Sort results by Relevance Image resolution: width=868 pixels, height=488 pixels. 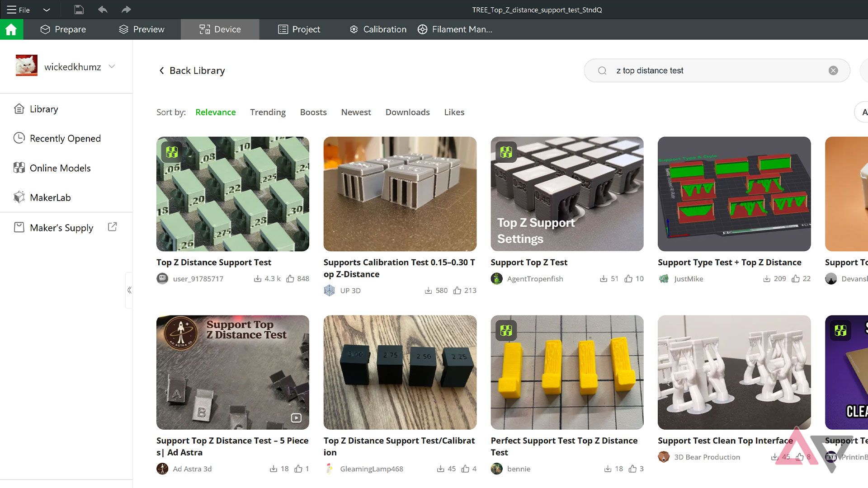(216, 112)
